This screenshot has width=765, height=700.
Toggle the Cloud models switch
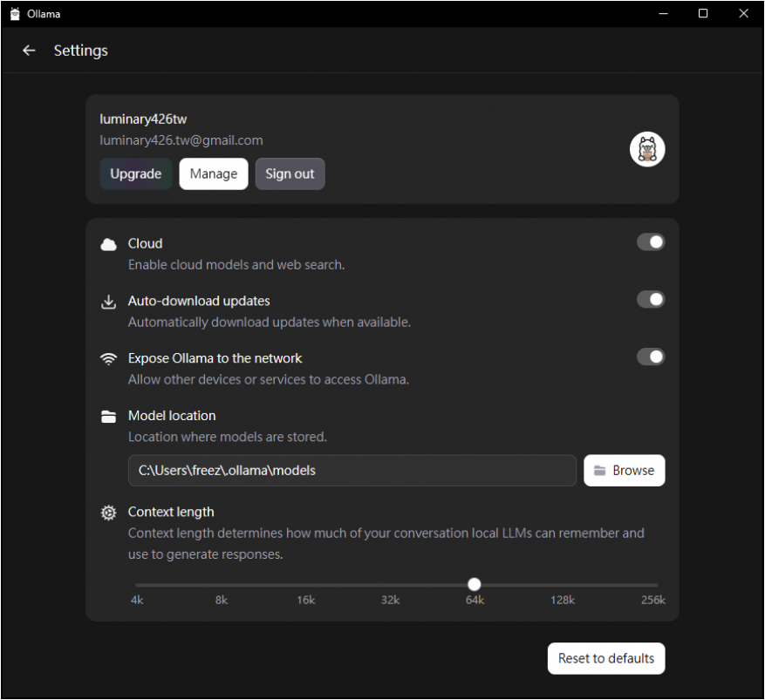coord(650,242)
